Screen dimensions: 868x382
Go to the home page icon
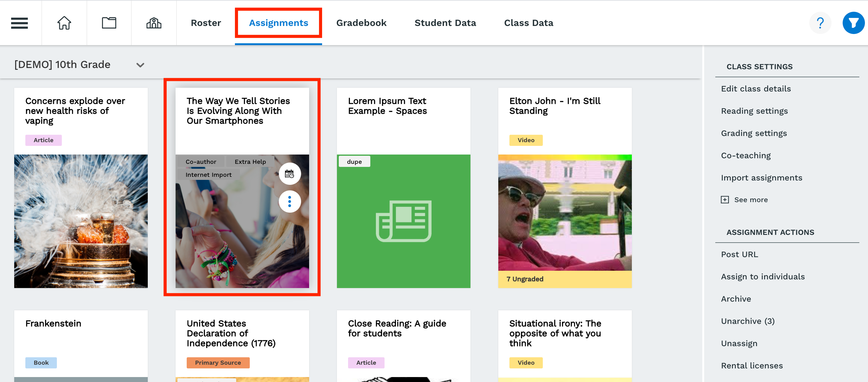pos(64,23)
